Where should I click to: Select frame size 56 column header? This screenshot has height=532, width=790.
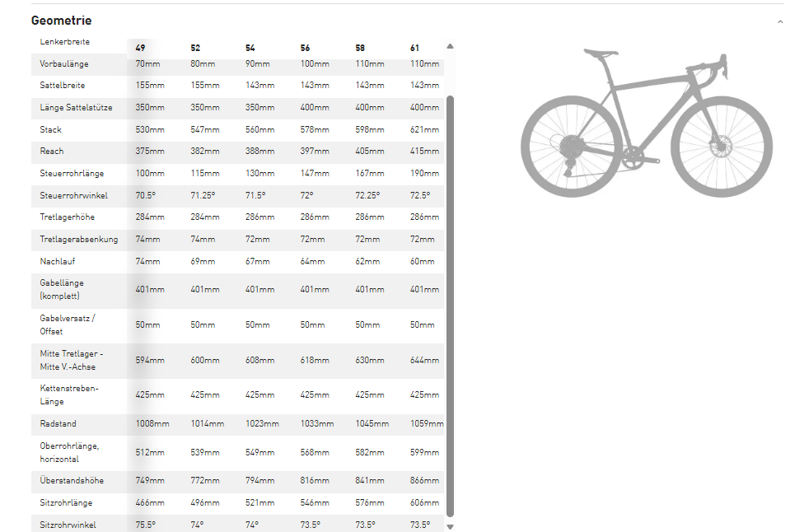click(x=306, y=48)
